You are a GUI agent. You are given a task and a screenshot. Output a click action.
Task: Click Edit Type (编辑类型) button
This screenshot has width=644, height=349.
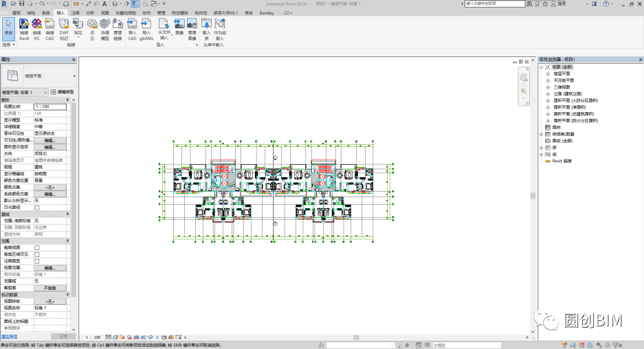coord(63,92)
